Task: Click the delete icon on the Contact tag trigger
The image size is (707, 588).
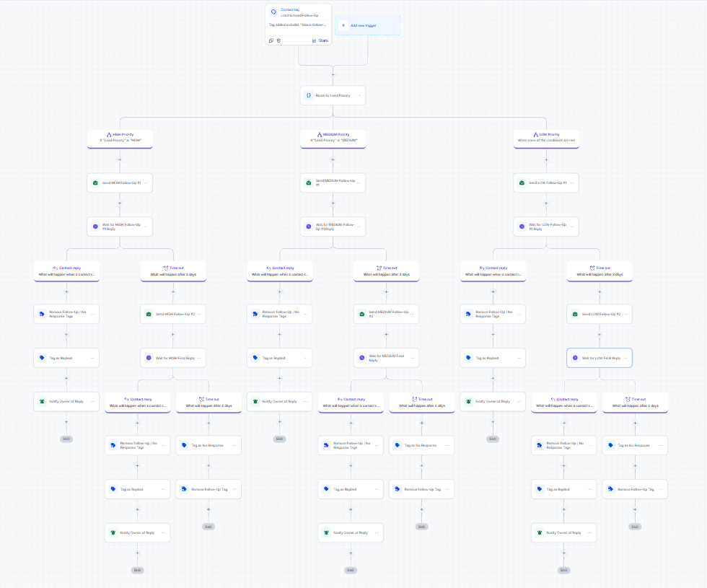Action: 278,40
